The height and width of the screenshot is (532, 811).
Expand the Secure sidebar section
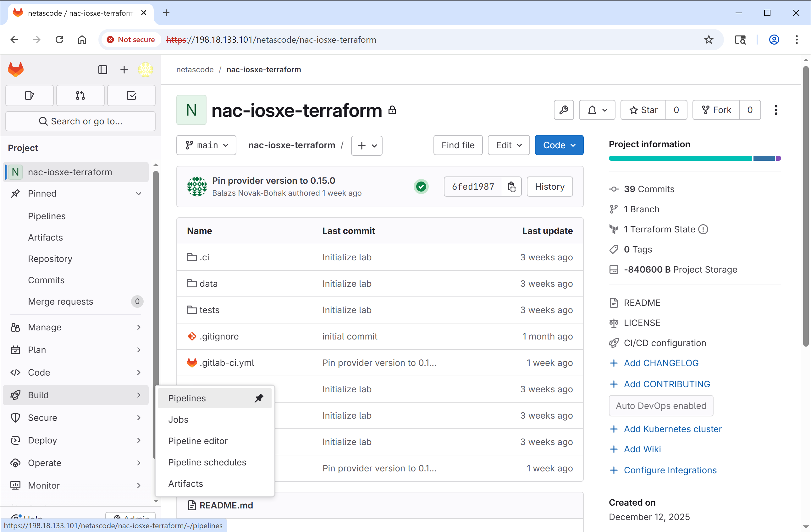click(x=76, y=418)
